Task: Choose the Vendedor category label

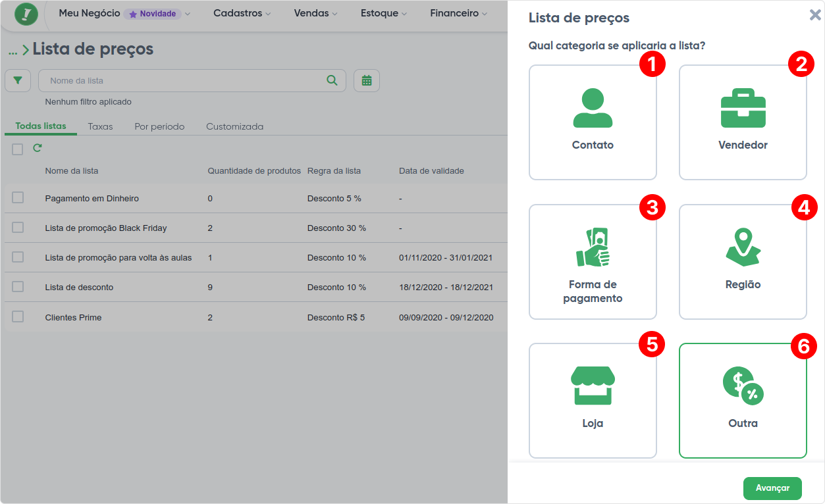Action: click(x=743, y=145)
